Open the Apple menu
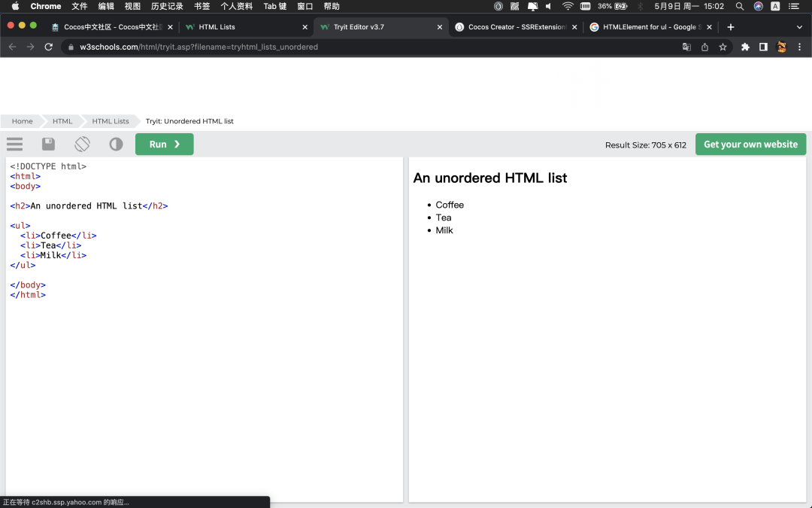812x508 pixels. click(x=15, y=6)
